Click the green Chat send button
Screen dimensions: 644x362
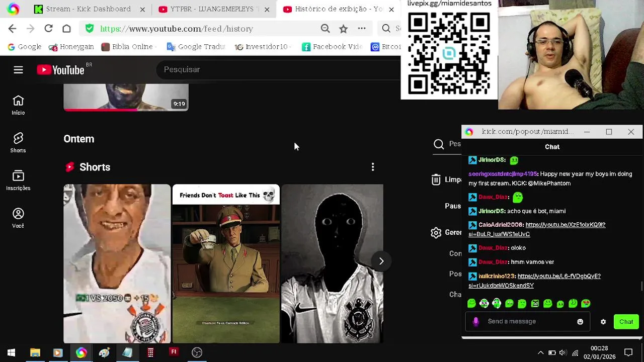pyautogui.click(x=626, y=322)
